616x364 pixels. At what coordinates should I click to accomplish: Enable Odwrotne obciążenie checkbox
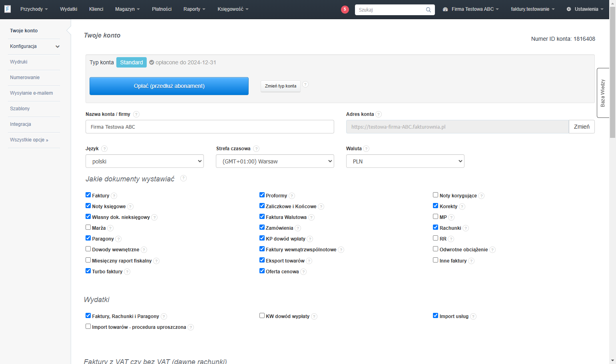(x=436, y=249)
